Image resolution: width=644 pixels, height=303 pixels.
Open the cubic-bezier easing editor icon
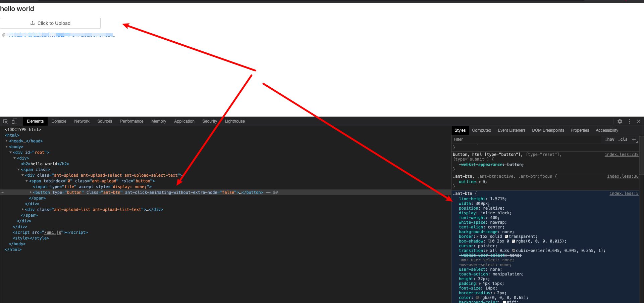pyautogui.click(x=514, y=251)
